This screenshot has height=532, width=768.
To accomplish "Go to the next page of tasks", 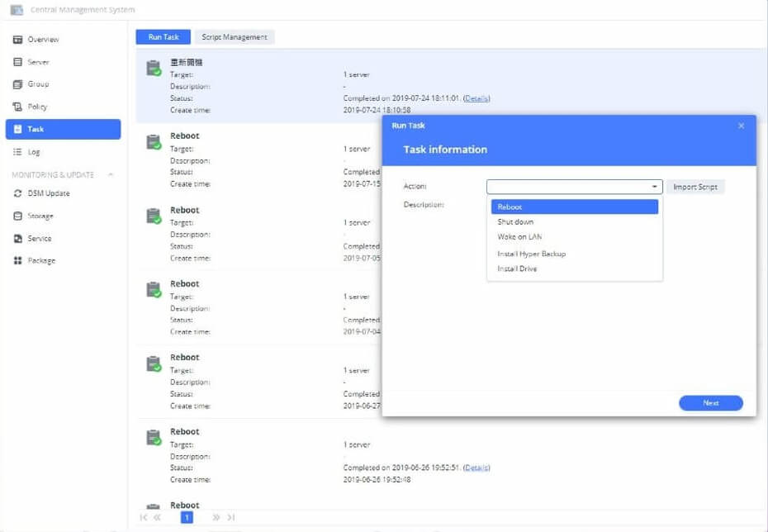I will 216,517.
